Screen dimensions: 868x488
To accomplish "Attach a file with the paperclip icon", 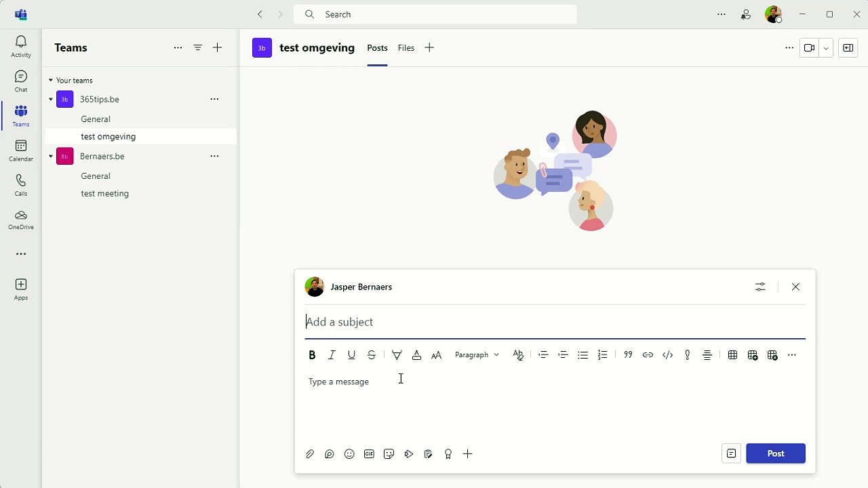I will coord(310,454).
